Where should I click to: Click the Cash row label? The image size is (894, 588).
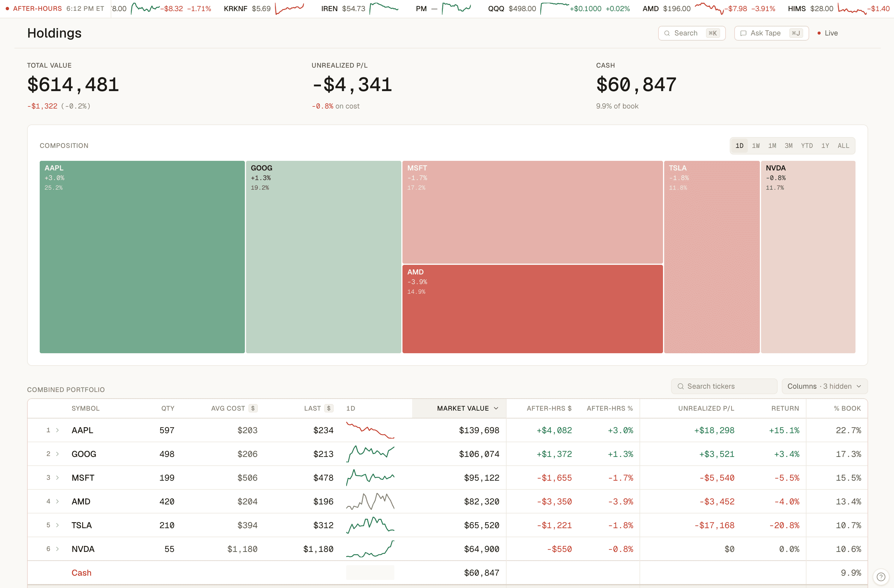point(82,573)
